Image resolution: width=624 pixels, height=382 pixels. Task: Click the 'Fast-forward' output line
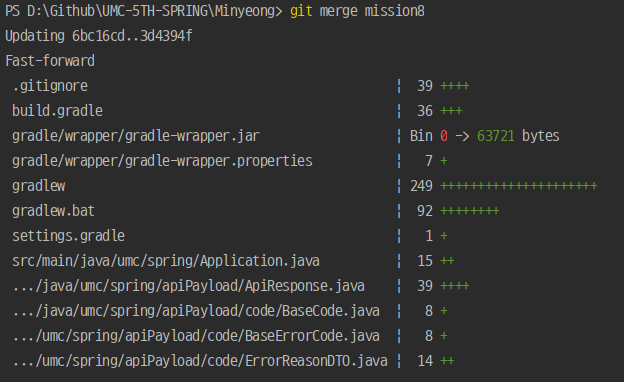coord(50,61)
